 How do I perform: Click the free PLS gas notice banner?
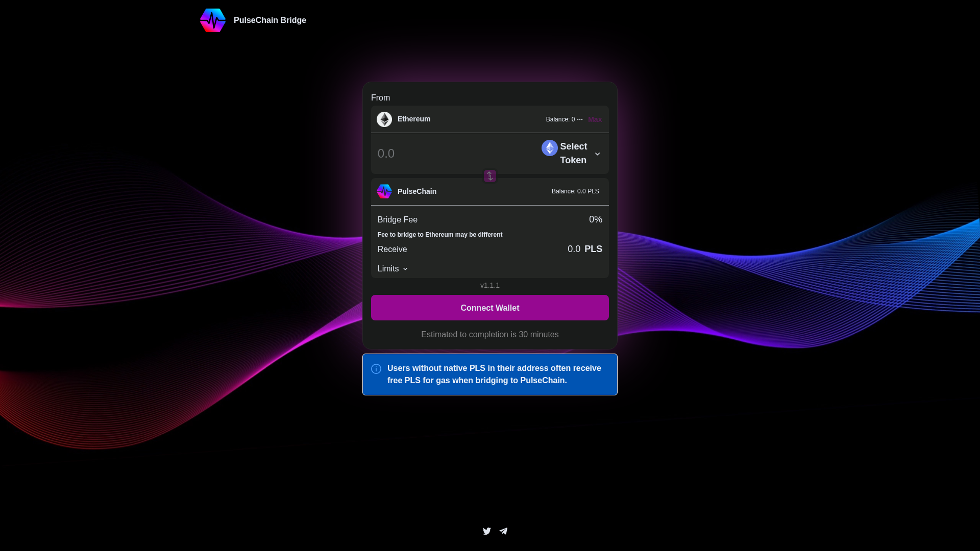(489, 374)
